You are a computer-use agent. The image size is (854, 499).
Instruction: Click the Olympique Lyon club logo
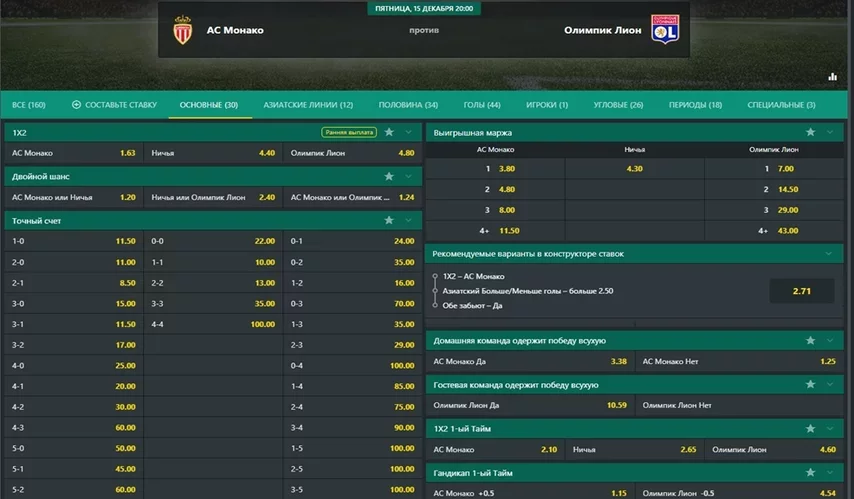point(665,29)
